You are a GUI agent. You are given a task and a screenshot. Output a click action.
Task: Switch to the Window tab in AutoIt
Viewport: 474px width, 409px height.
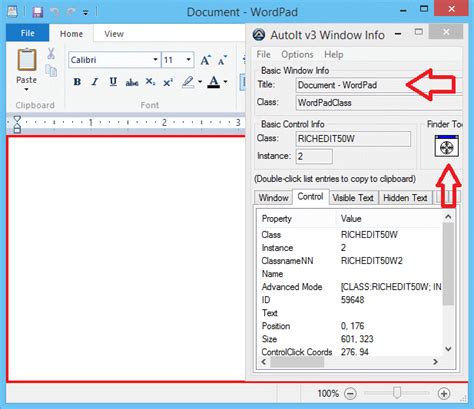274,198
